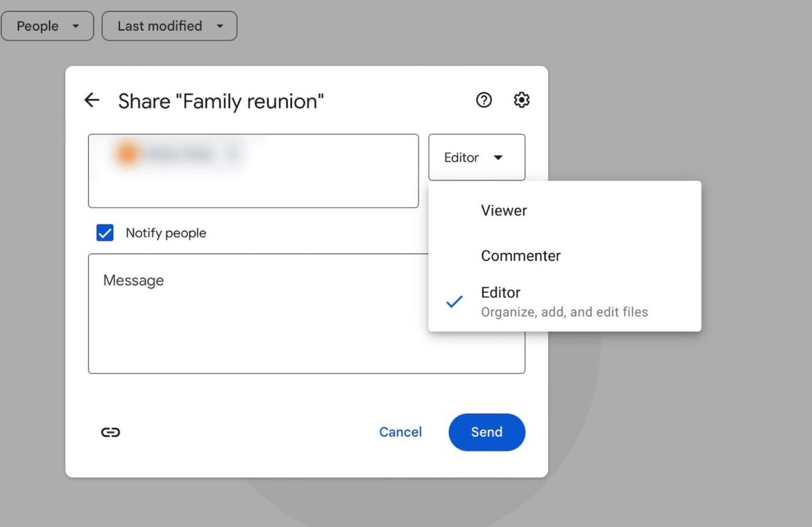This screenshot has height=527, width=812.
Task: Click the orange avatar in recipient chip
Action: pyautogui.click(x=128, y=154)
